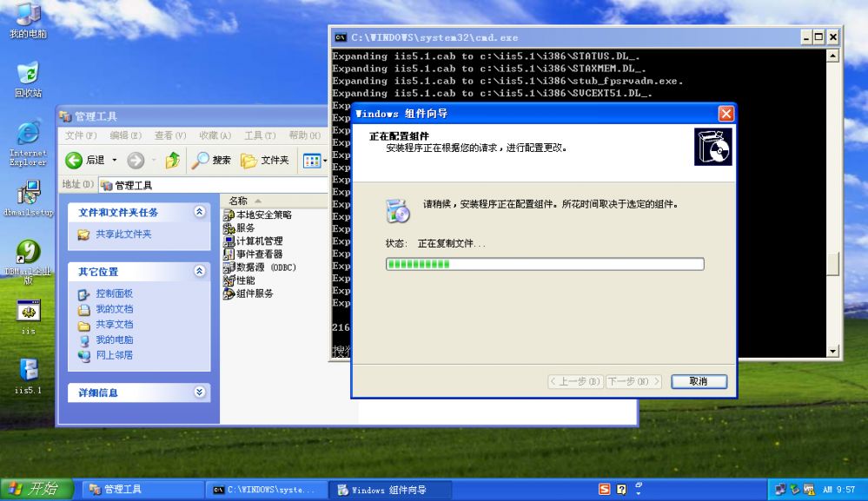Click the monitor tray icon beside the clock
The height and width of the screenshot is (501, 868).
click(x=809, y=490)
